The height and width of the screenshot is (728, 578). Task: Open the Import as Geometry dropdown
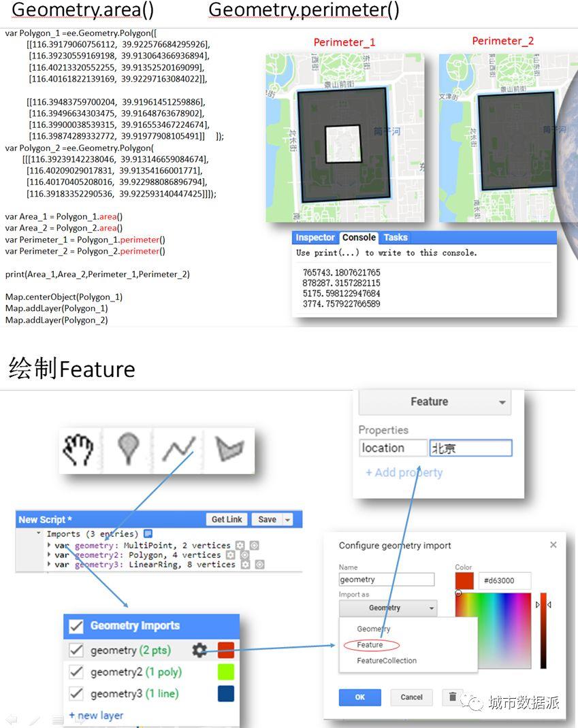click(x=388, y=608)
